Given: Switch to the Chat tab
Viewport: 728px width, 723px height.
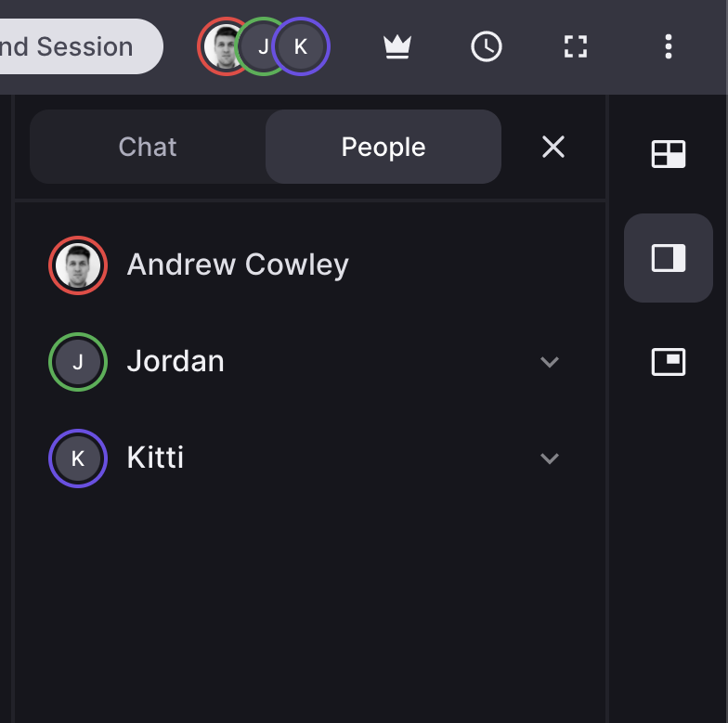Looking at the screenshot, I should point(148,147).
